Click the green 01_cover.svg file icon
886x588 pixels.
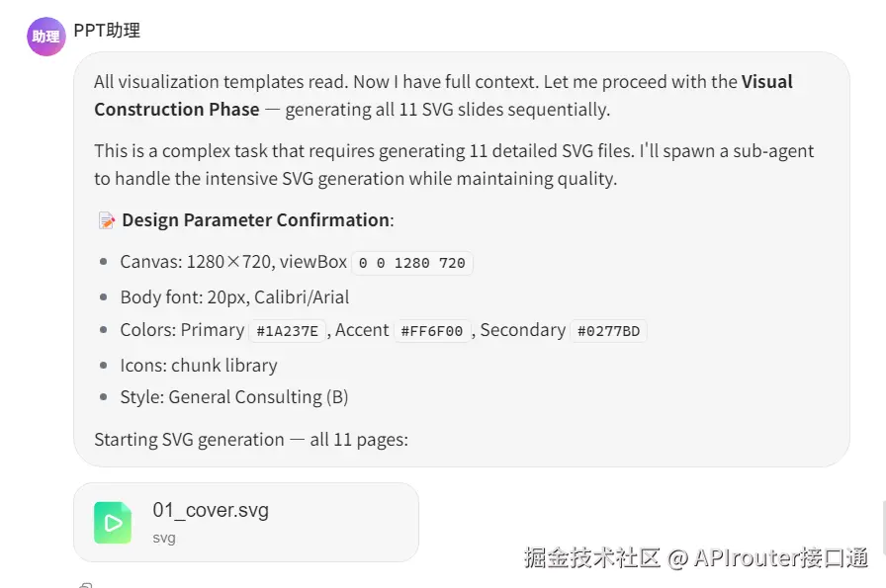tap(113, 523)
